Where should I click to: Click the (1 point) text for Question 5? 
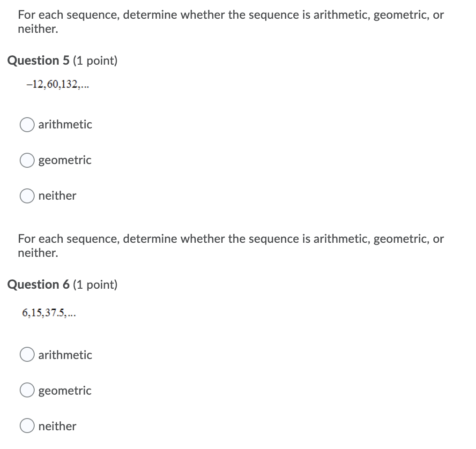tap(96, 60)
